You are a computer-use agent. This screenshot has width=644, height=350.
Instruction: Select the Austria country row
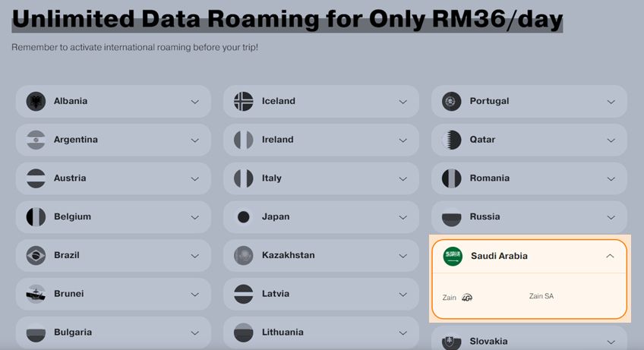click(x=113, y=178)
